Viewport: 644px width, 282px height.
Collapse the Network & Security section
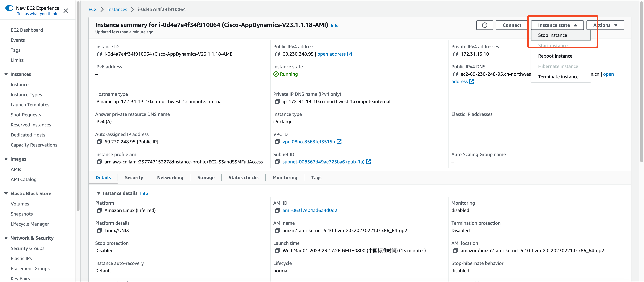(6, 238)
